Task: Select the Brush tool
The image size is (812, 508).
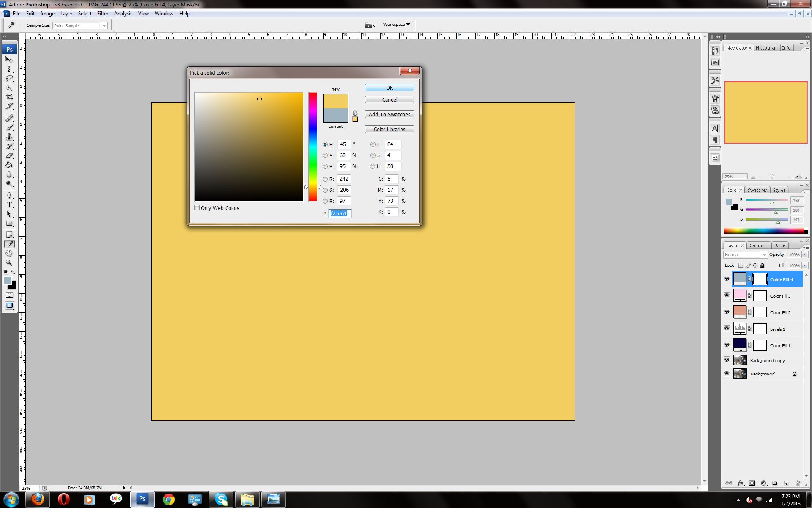Action: pos(9,127)
